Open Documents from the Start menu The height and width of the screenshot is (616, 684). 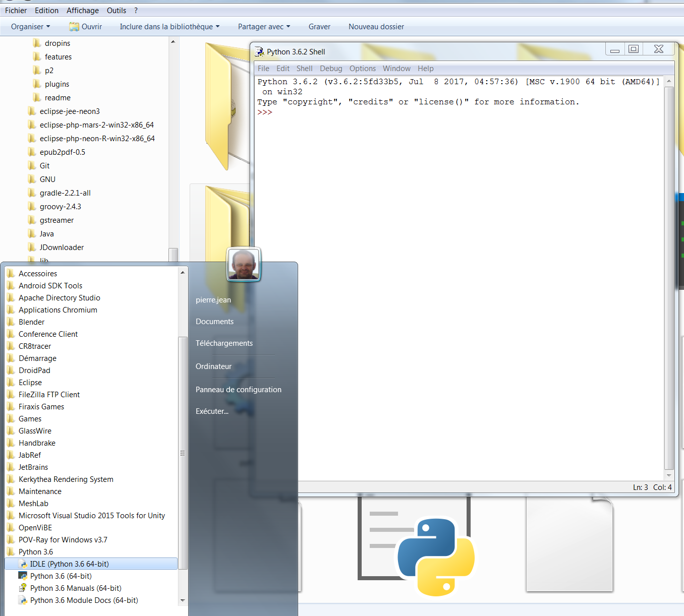[215, 322]
